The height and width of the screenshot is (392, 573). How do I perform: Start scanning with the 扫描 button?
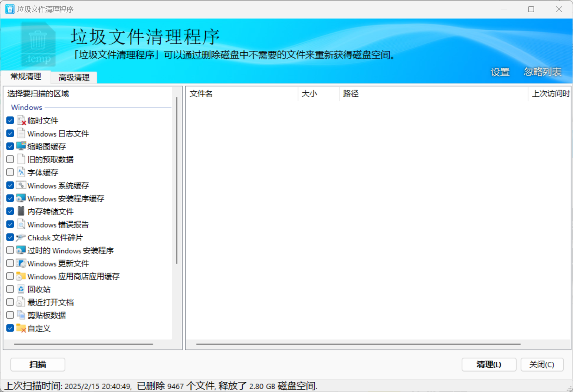click(x=38, y=364)
